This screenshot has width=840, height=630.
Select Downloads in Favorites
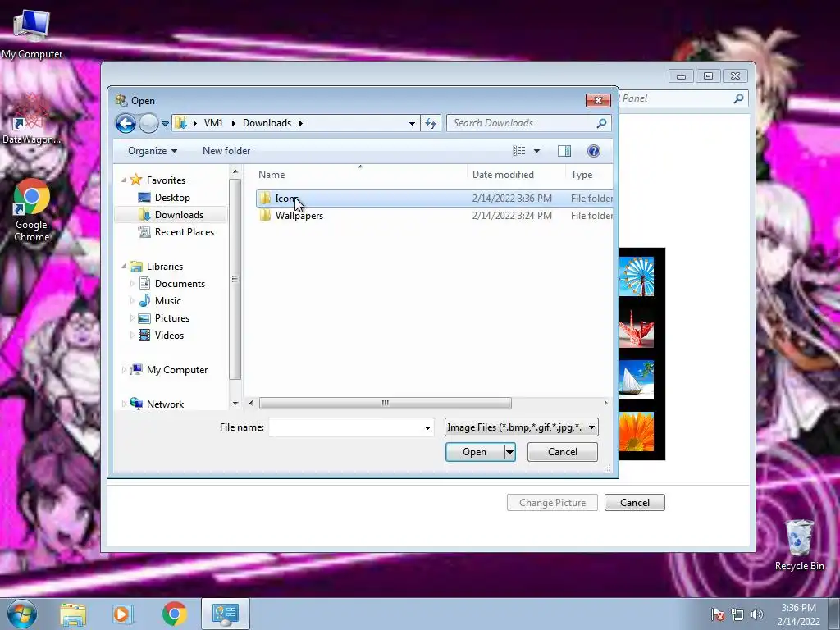179,215
